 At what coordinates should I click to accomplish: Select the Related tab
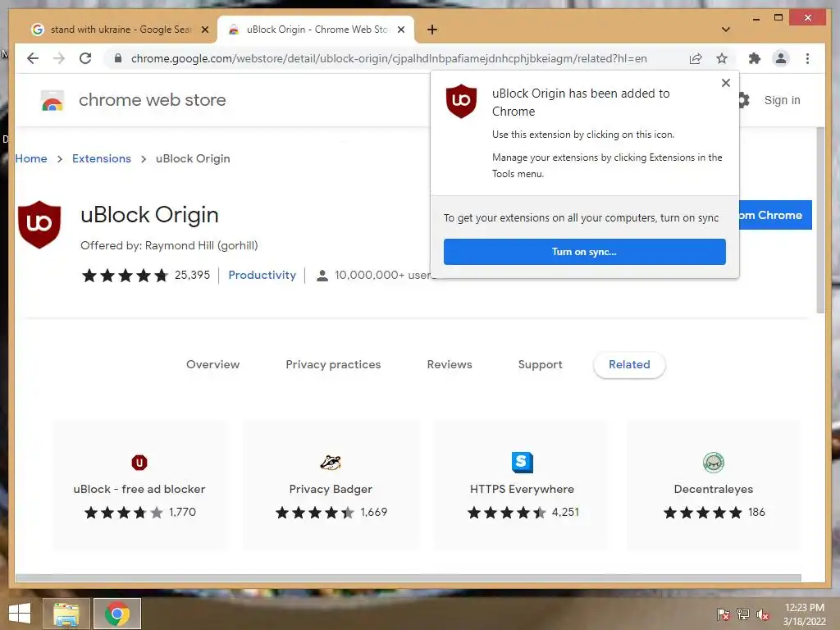point(629,364)
